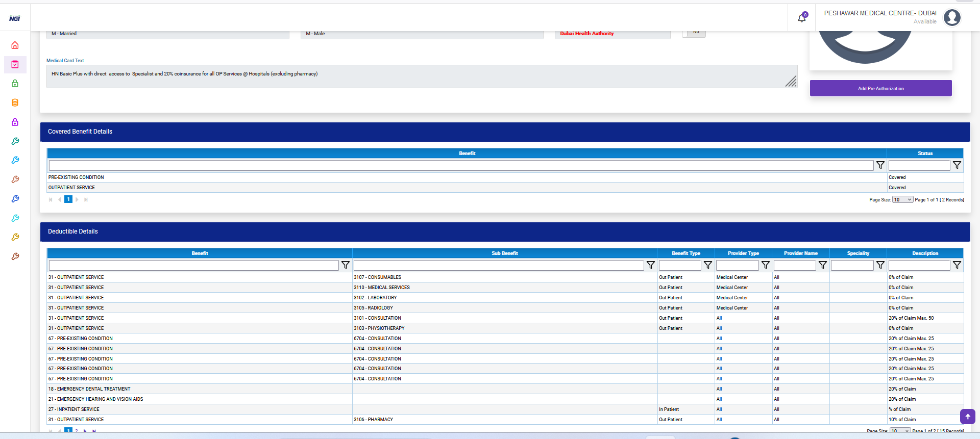Click the purple scroll-to-top arrow button
This screenshot has width=980, height=439.
[967, 417]
